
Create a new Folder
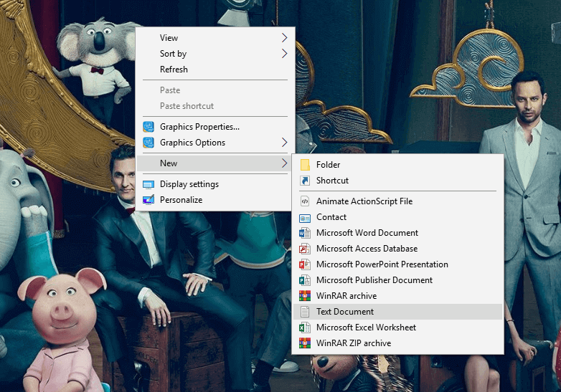coord(398,165)
